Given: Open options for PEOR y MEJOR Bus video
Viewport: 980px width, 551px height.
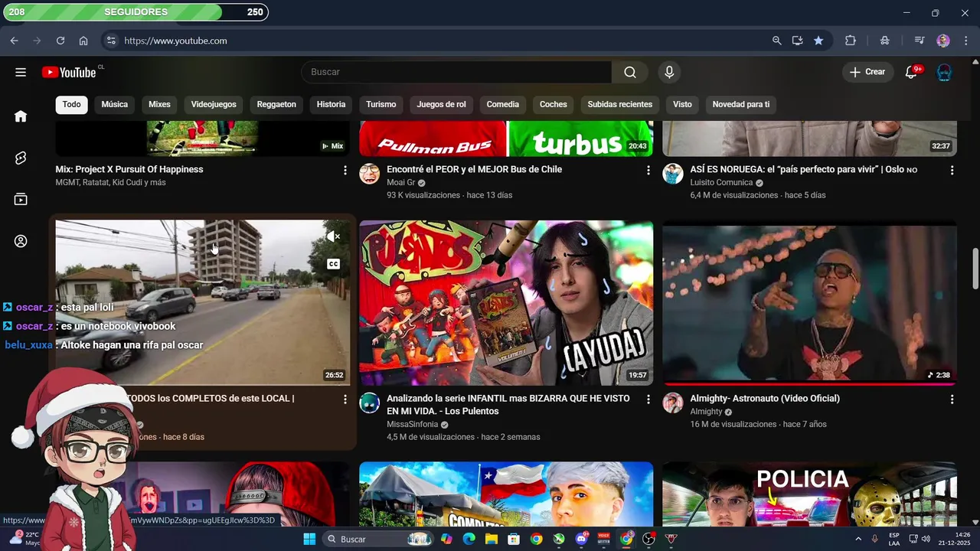Looking at the screenshot, I should (648, 170).
